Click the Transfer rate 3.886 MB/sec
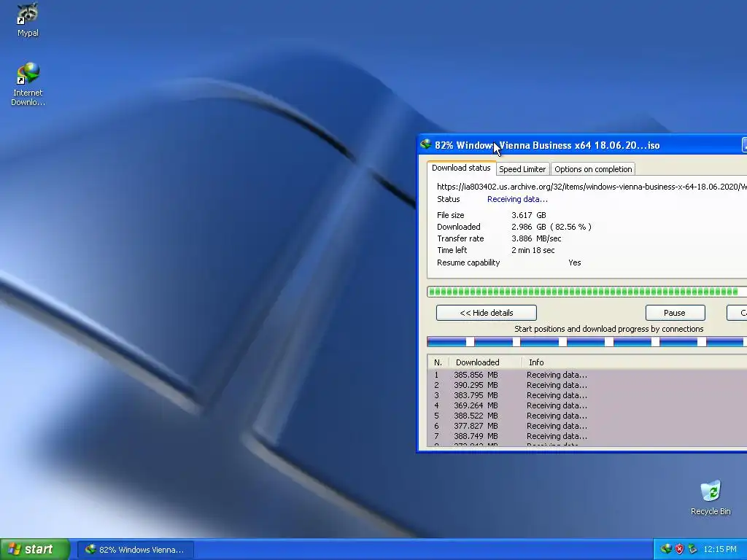This screenshot has height=560, width=747. pyautogui.click(x=536, y=238)
